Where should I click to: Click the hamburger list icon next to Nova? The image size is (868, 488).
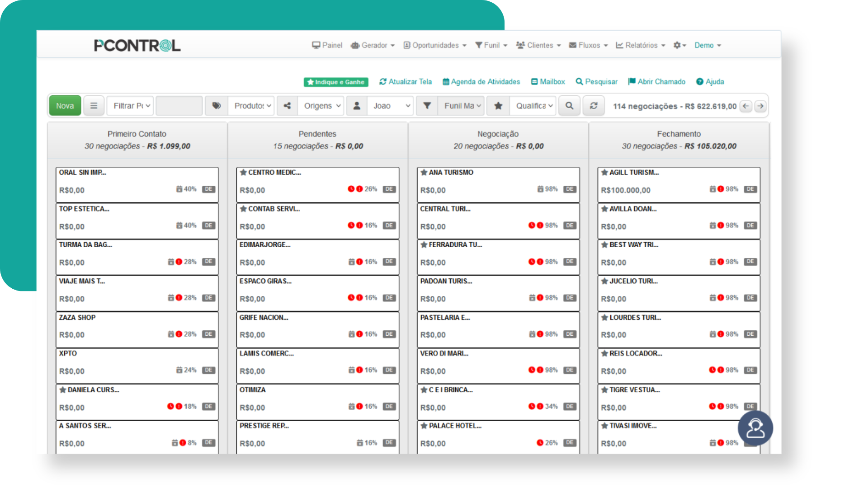coord(94,105)
